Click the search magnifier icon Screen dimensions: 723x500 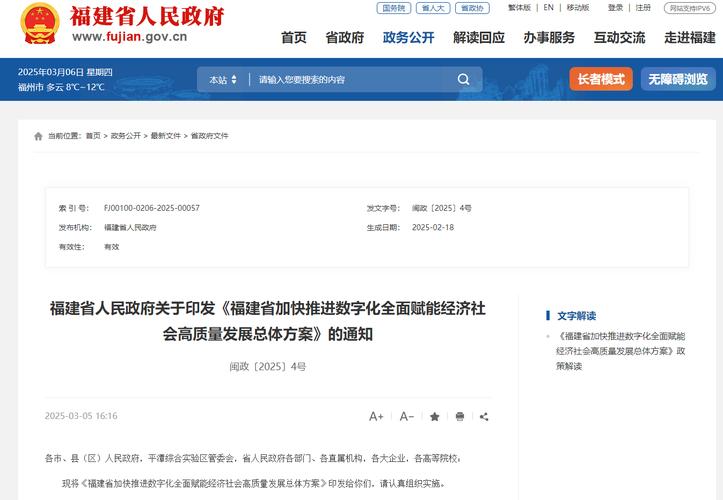463,79
